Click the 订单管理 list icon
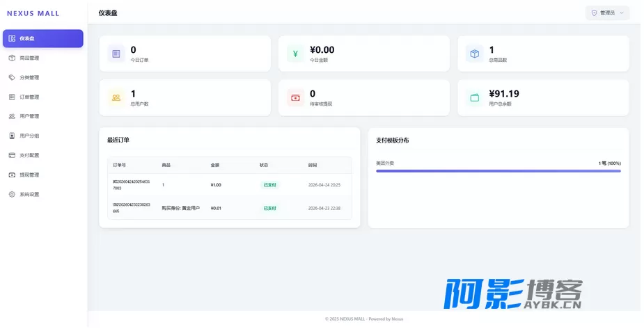This screenshot has width=644, height=329. 12,97
